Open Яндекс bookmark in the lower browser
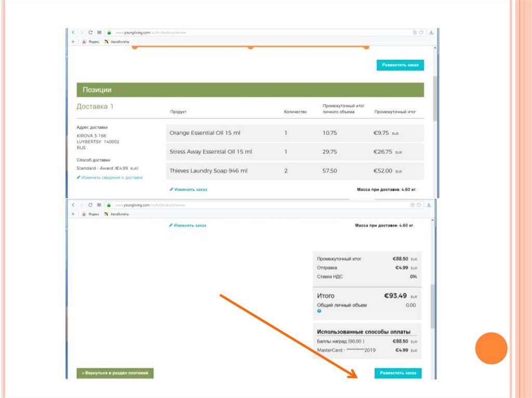532x398 pixels. click(x=91, y=214)
